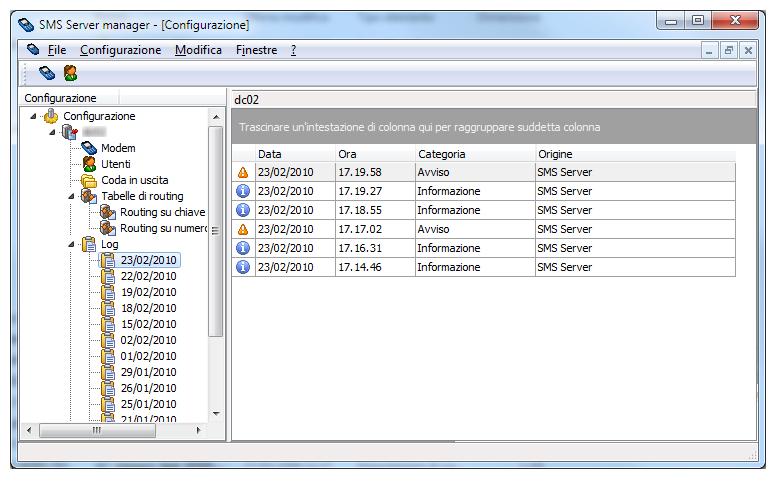Click info icon of 17.19.27 row

(243, 191)
